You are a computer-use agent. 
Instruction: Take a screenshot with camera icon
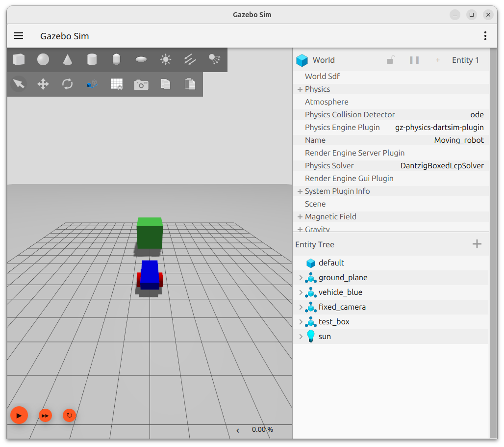click(x=141, y=84)
